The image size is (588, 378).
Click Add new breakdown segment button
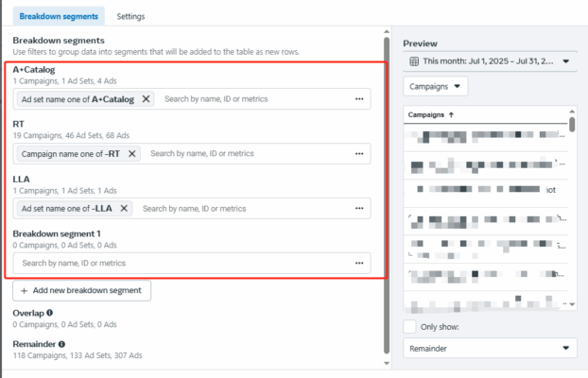click(x=81, y=290)
